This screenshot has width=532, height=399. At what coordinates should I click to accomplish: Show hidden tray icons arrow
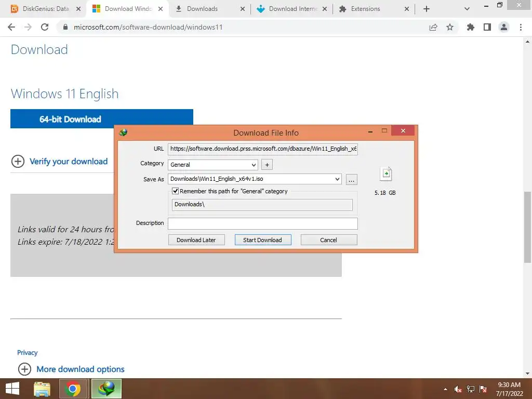tap(445, 389)
